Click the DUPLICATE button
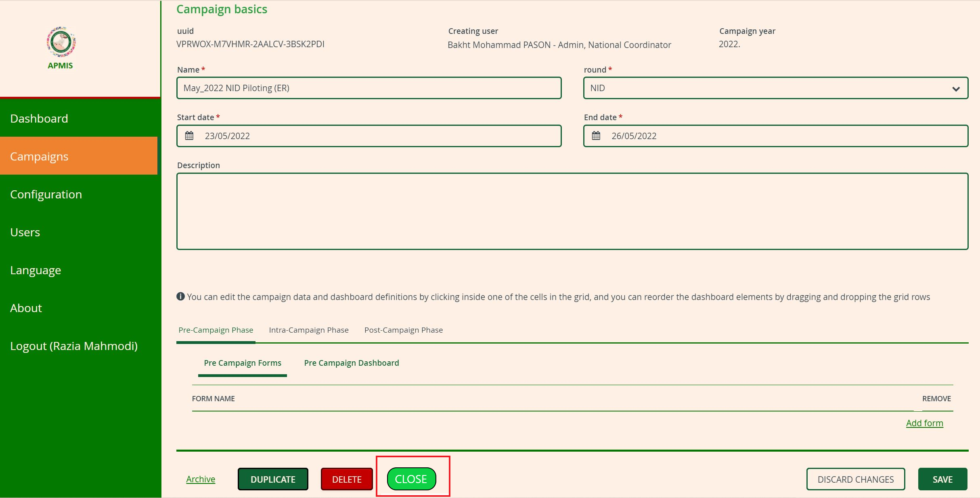This screenshot has height=498, width=980. point(273,479)
